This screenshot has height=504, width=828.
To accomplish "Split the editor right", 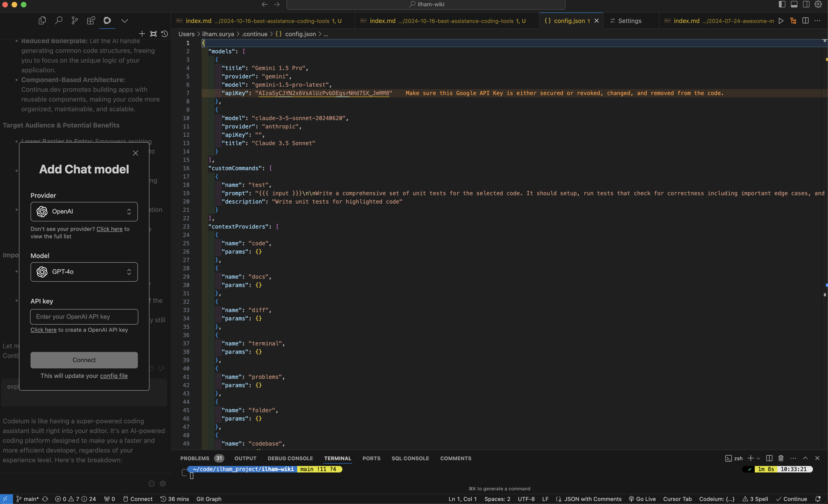I will coord(806,21).
